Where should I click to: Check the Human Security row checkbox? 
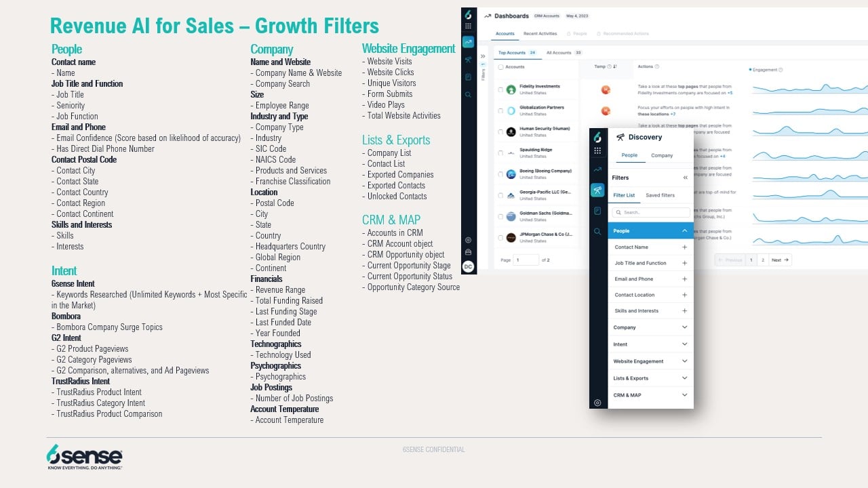tap(500, 131)
